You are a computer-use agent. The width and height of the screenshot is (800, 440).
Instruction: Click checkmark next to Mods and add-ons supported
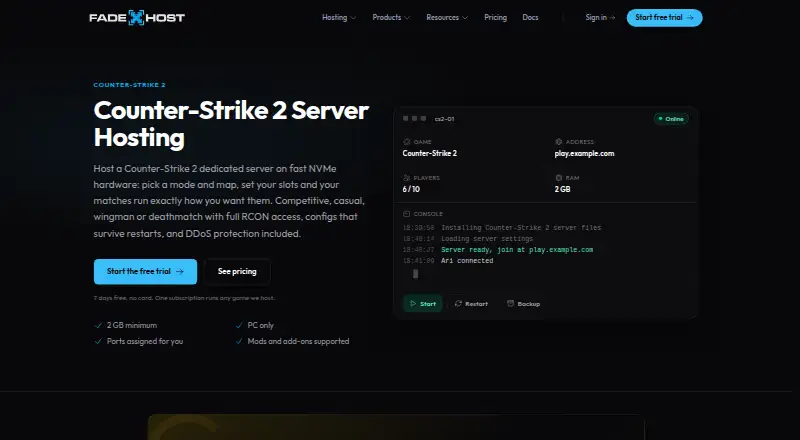point(239,341)
